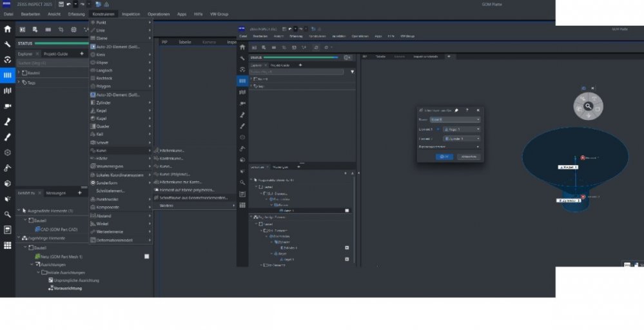Viewport: 644px width, 330px height.
Task: Click the wrench icon in left sidebar
Action: pos(8,44)
